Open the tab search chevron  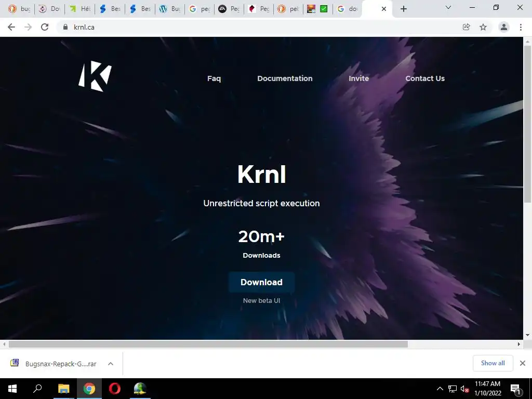tap(448, 7)
